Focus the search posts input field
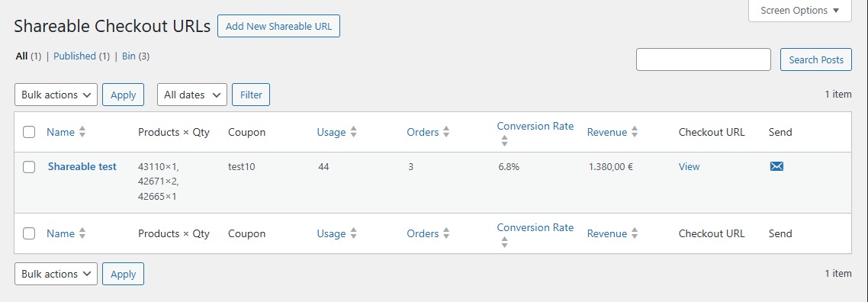The image size is (868, 302). (x=703, y=59)
